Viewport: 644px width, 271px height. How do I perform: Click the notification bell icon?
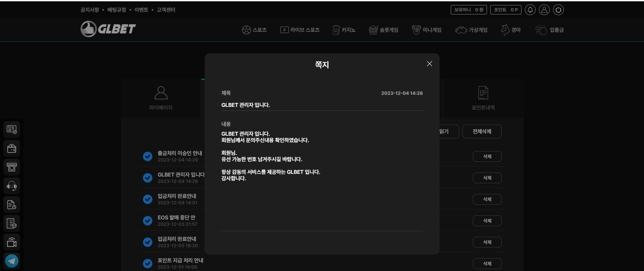(x=530, y=10)
